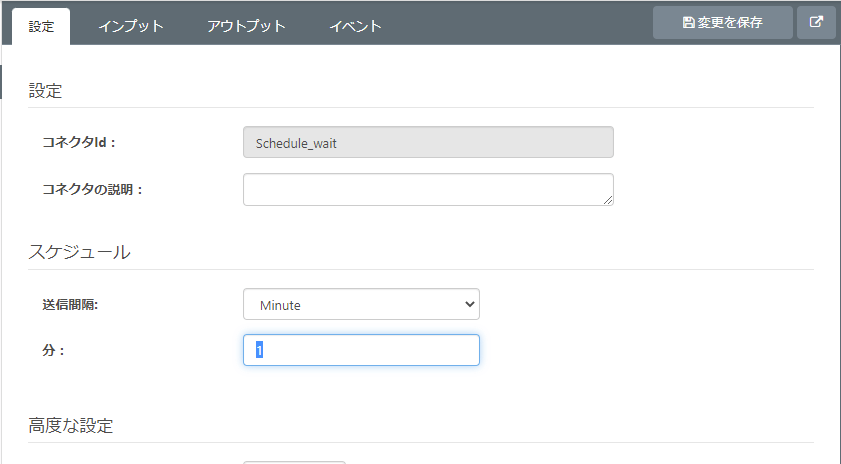This screenshot has height=464, width=841.
Task: Click the 分 minutes input field
Action: 361,350
